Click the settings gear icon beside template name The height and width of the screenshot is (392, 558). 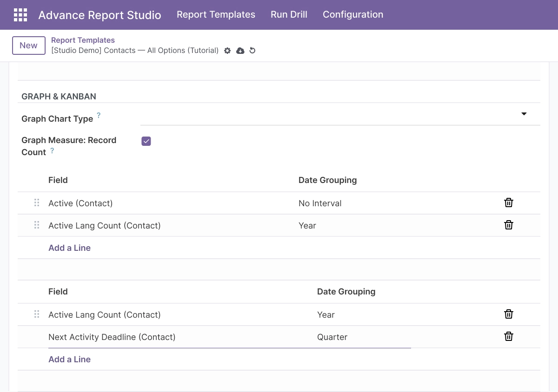[227, 51]
